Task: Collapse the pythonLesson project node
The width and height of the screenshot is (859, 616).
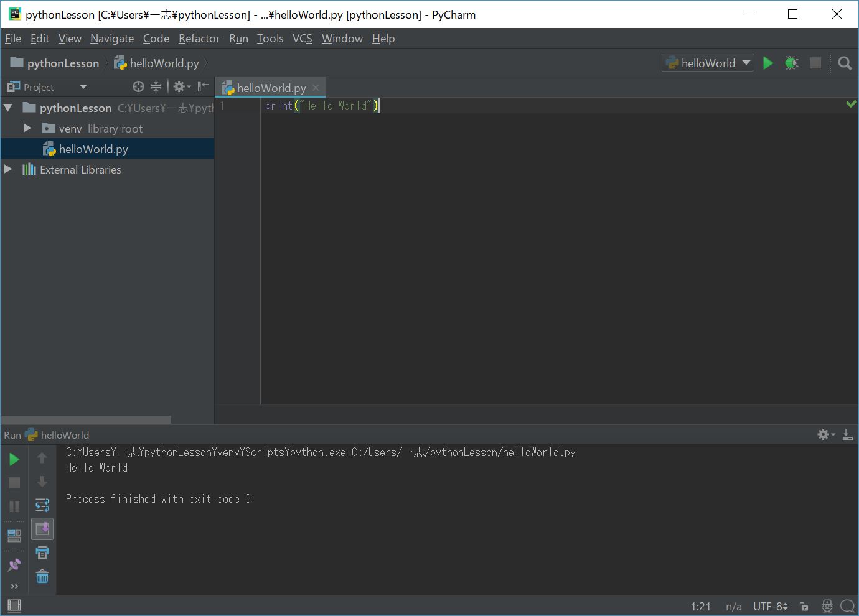Action: [8, 108]
